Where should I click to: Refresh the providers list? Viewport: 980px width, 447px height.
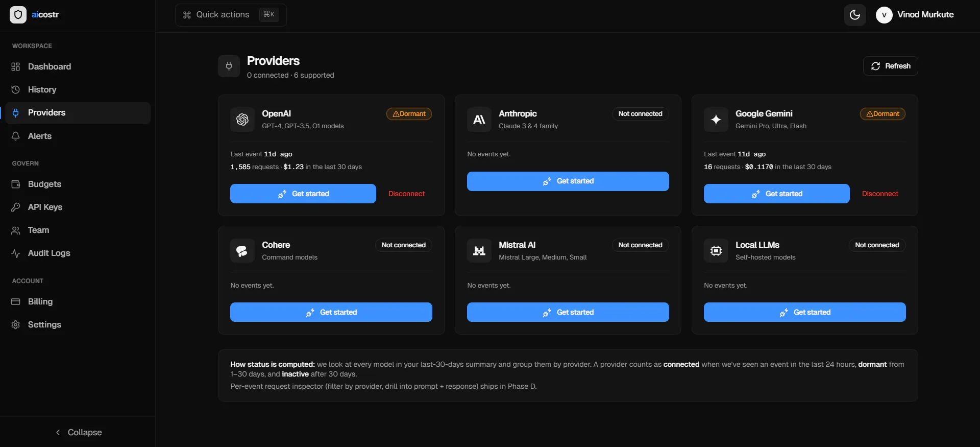tap(891, 66)
